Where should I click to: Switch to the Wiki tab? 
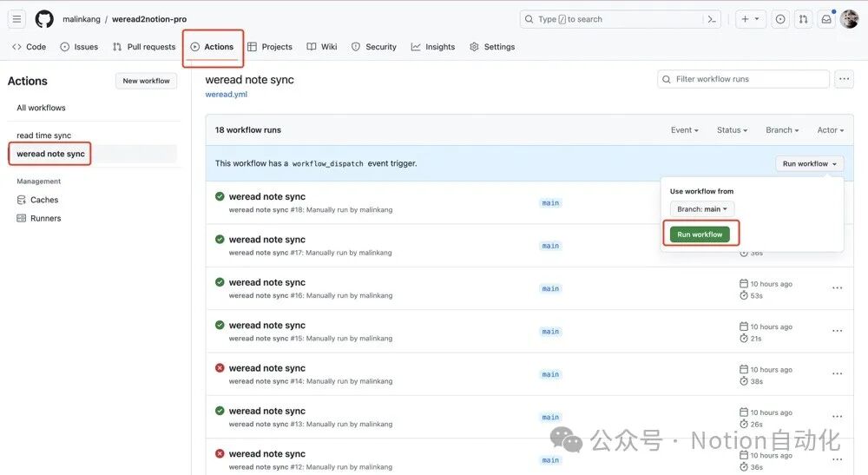[322, 47]
